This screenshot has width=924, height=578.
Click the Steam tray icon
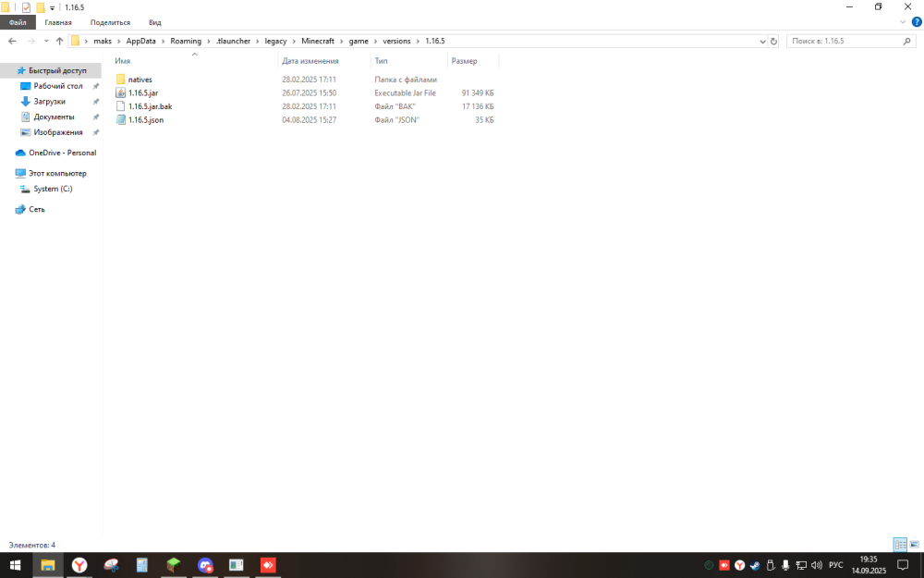coord(755,565)
